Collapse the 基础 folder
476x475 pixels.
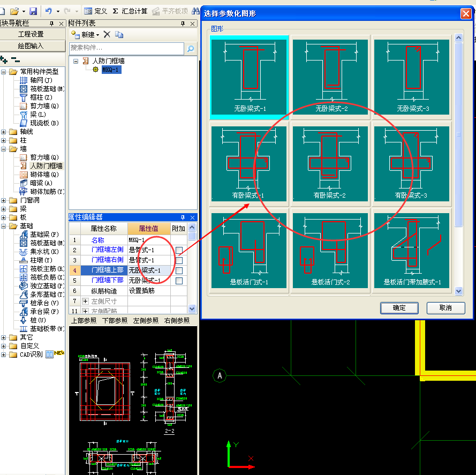pos(3,226)
